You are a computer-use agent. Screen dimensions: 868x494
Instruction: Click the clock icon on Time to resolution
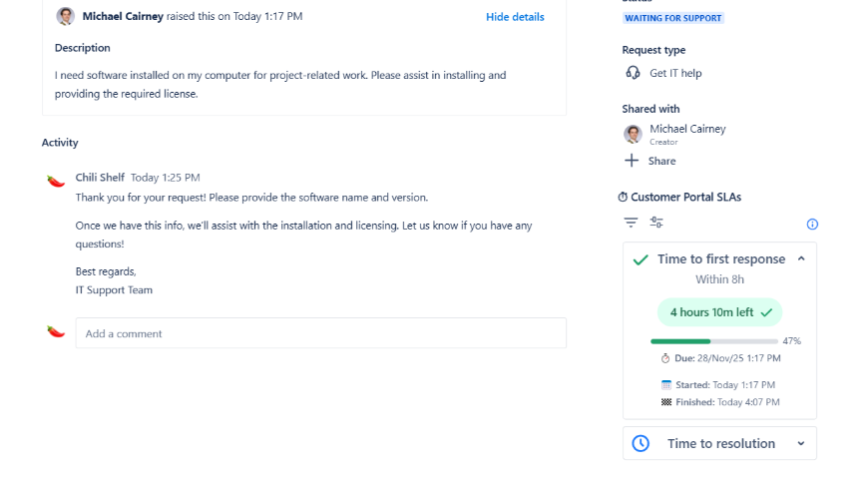(x=641, y=443)
